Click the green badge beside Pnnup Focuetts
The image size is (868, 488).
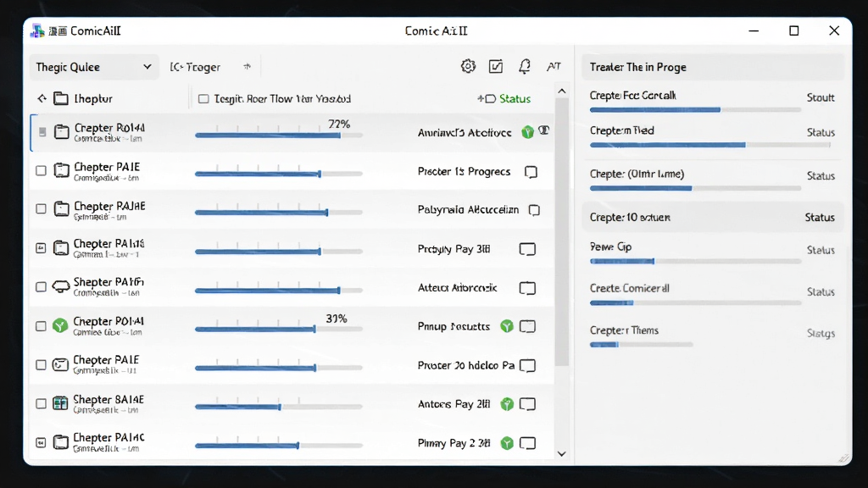coord(507,326)
